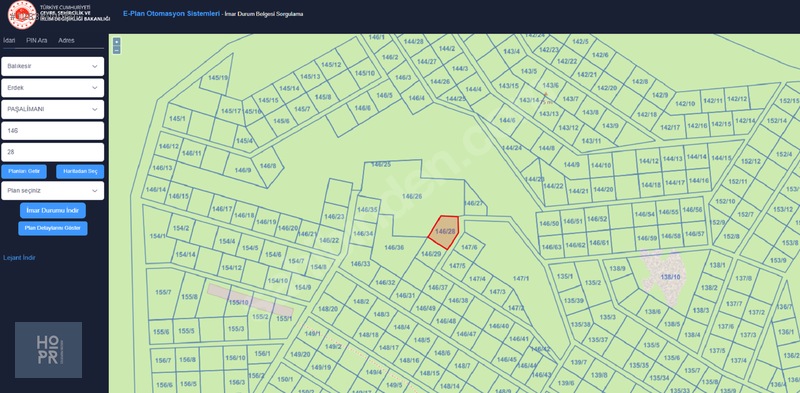Select the highlighted parcel 146/28

coord(444,232)
